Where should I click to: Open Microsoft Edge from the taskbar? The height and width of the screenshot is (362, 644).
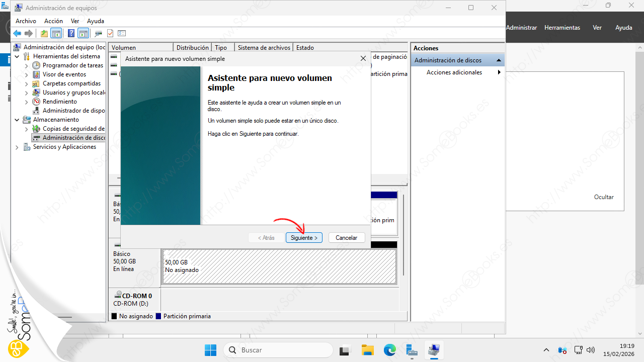click(x=390, y=350)
